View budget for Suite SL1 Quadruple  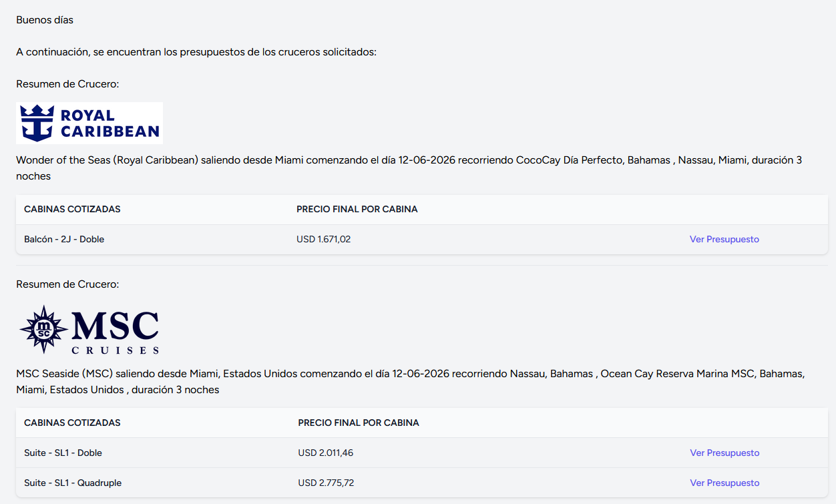pyautogui.click(x=724, y=483)
